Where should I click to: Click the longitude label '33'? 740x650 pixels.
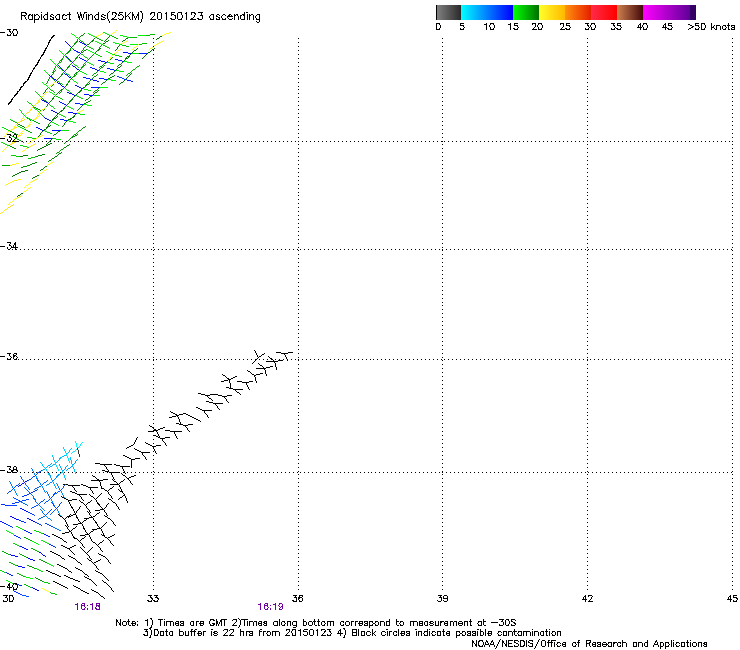153,599
